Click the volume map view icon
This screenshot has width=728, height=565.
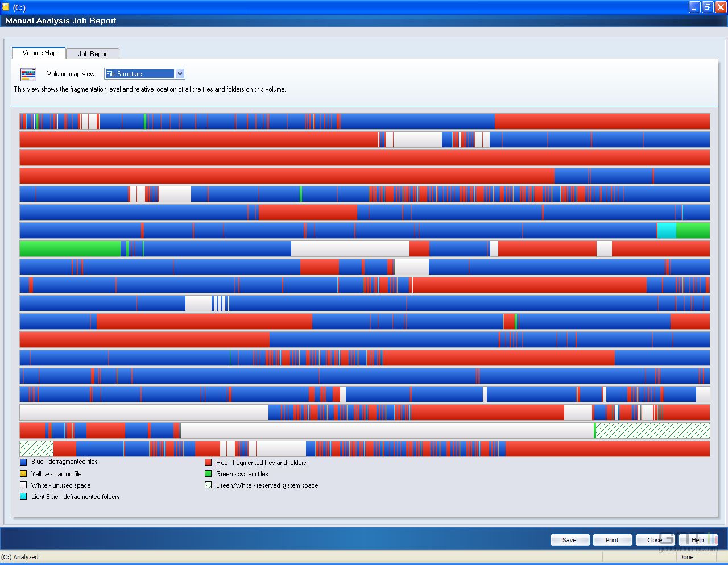(x=28, y=74)
